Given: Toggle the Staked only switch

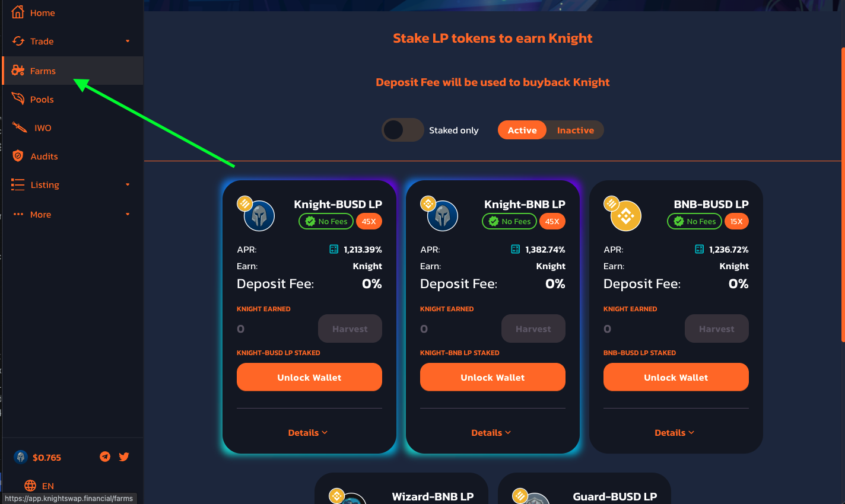Looking at the screenshot, I should pyautogui.click(x=403, y=130).
